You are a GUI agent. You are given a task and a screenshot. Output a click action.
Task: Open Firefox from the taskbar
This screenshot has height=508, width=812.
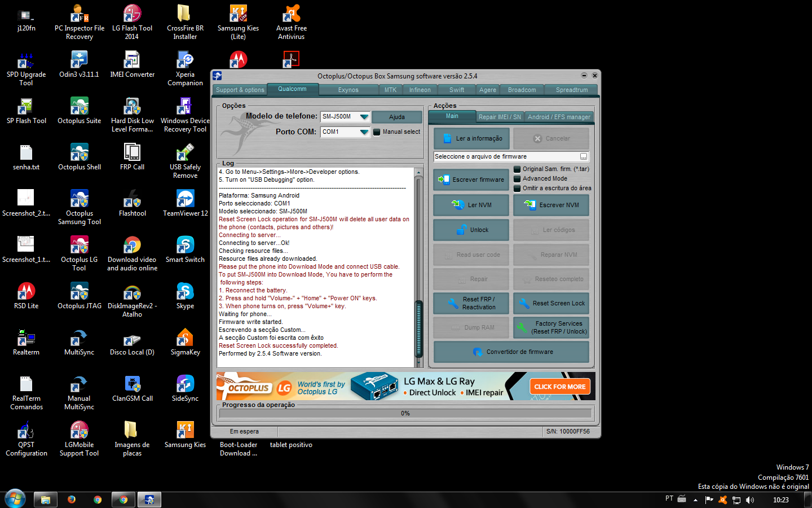click(72, 500)
